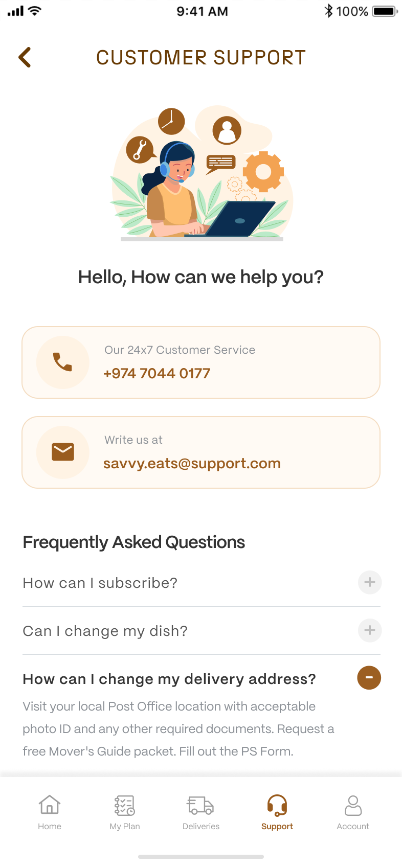Tap the back arrow icon

point(25,57)
